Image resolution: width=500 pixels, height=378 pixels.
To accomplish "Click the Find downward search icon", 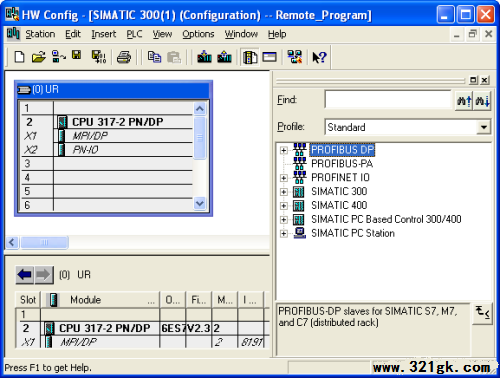I will tap(482, 100).
